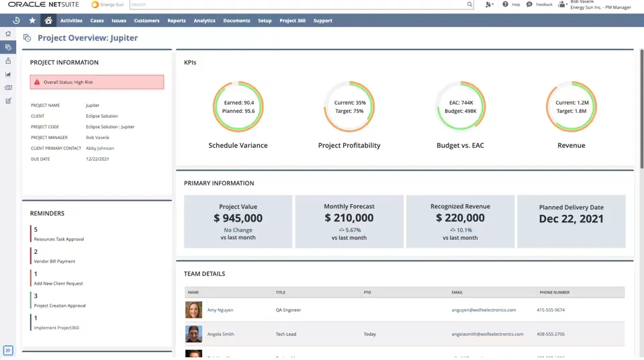
Task: Open the Recent Records clock icon
Action: tap(16, 21)
